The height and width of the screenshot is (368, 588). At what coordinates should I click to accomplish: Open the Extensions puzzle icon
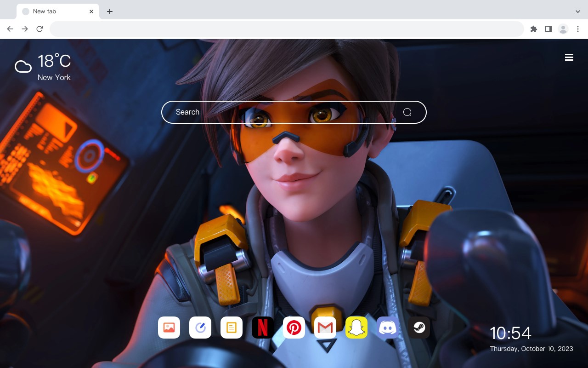pos(533,29)
